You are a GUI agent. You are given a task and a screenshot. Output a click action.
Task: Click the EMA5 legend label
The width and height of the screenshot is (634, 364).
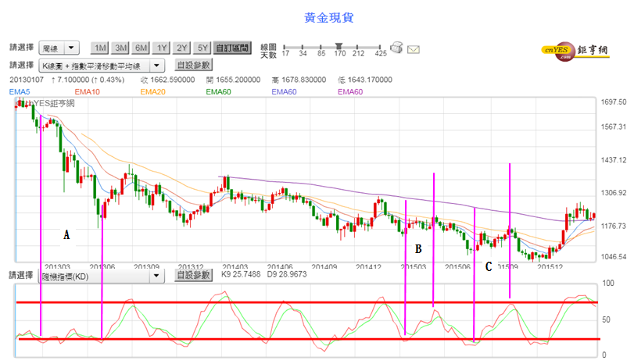pos(20,91)
